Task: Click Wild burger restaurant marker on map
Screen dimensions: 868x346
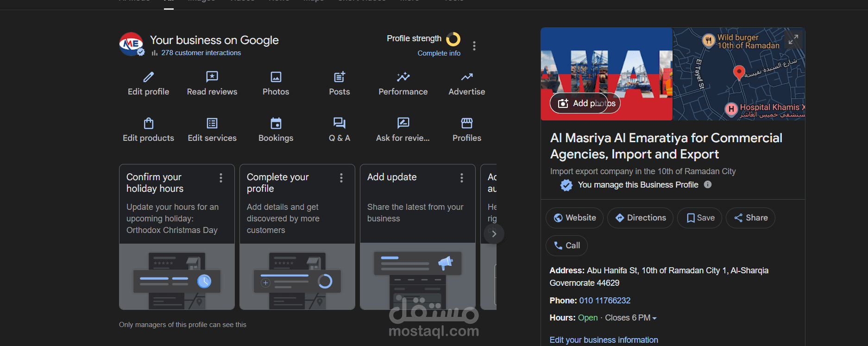Action: 708,41
